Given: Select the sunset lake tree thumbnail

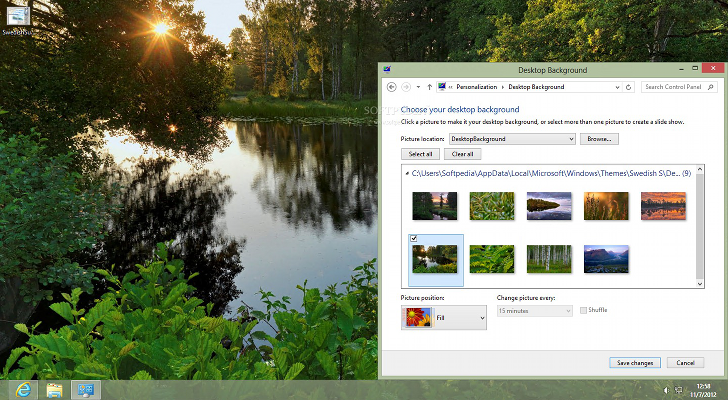Looking at the screenshot, I should (435, 206).
